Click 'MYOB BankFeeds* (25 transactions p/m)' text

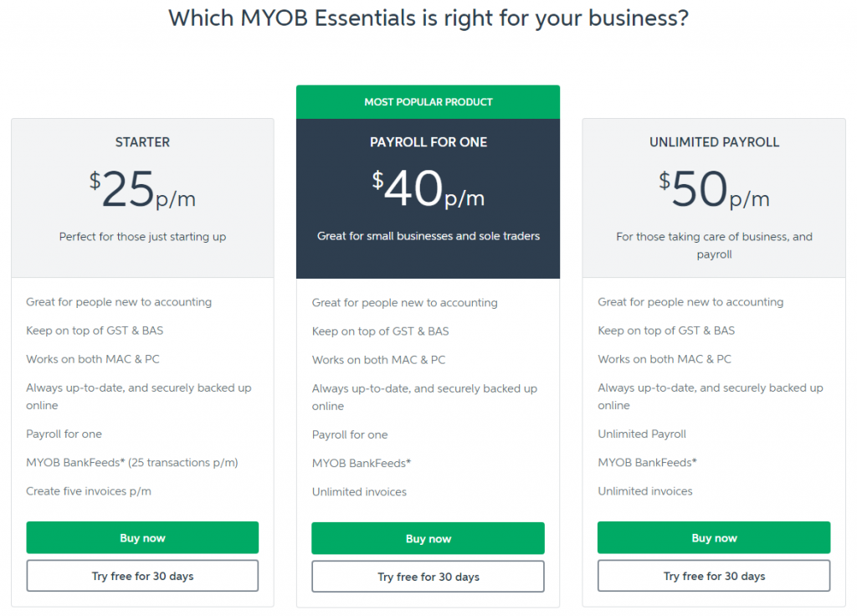coord(131,462)
